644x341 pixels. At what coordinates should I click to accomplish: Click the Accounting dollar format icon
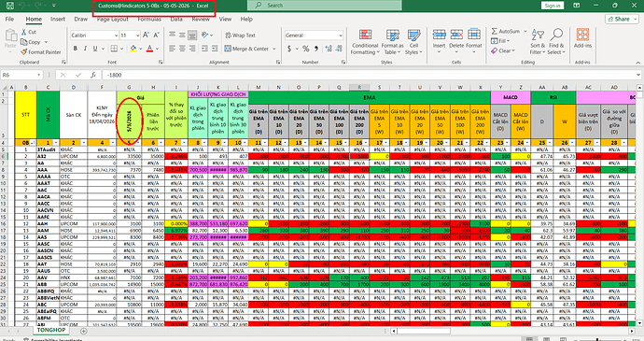click(x=289, y=49)
